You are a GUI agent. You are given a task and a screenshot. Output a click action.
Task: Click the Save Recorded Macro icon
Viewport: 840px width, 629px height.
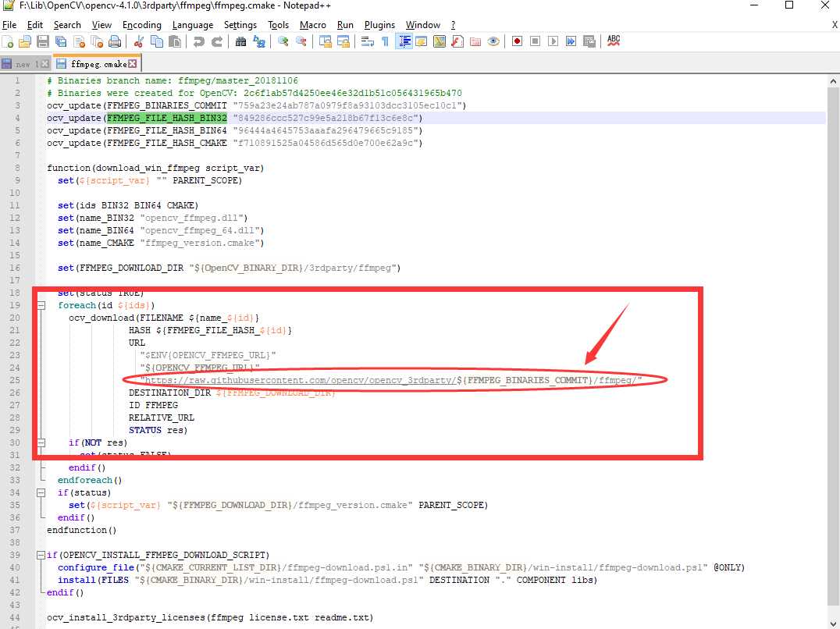589,42
